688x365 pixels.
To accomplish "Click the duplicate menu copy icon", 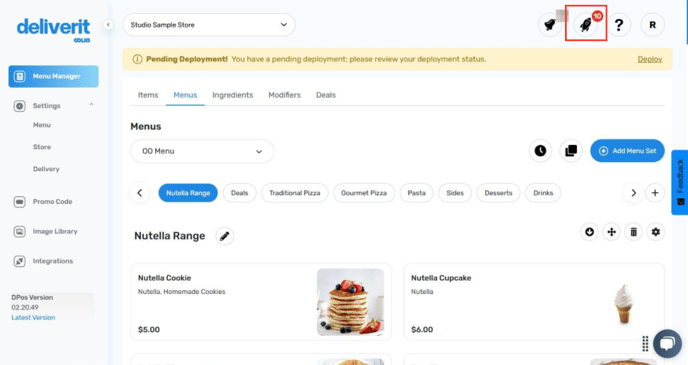I will click(x=571, y=151).
